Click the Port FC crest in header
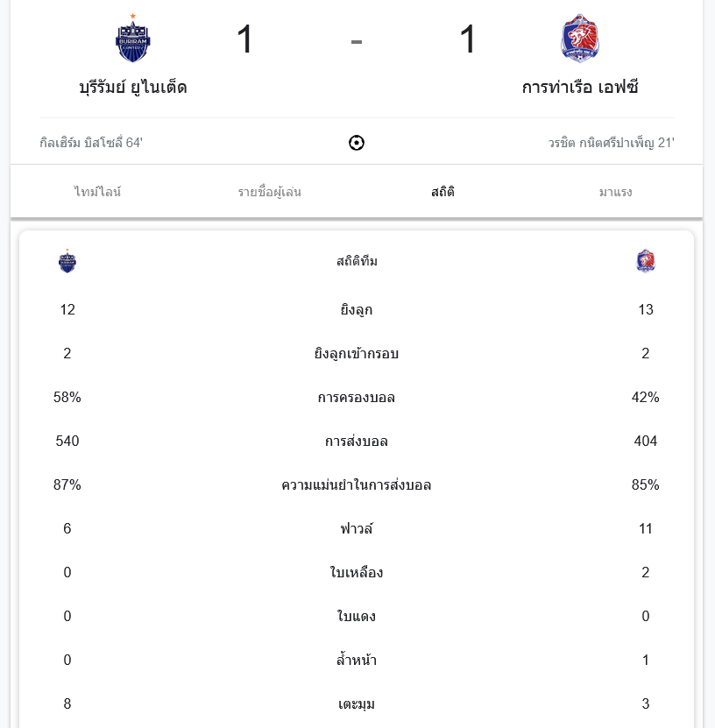Screen dimensions: 715x728 pyautogui.click(x=579, y=39)
